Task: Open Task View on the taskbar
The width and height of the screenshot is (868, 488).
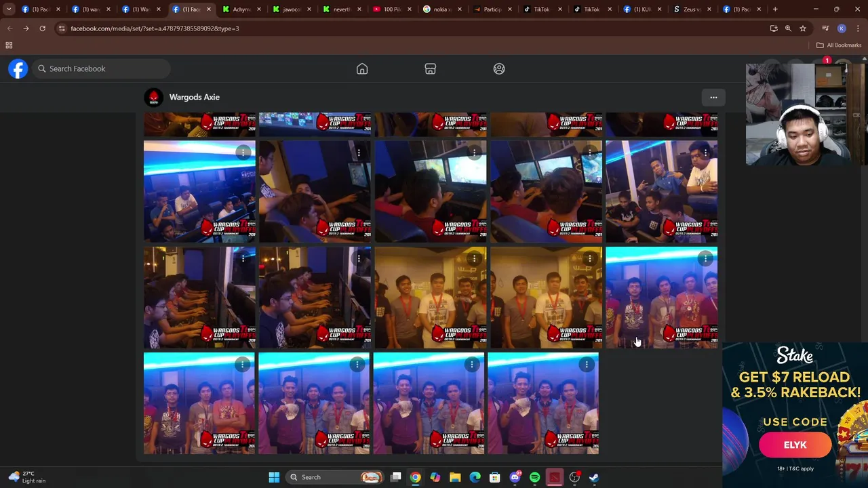Action: (x=396, y=477)
